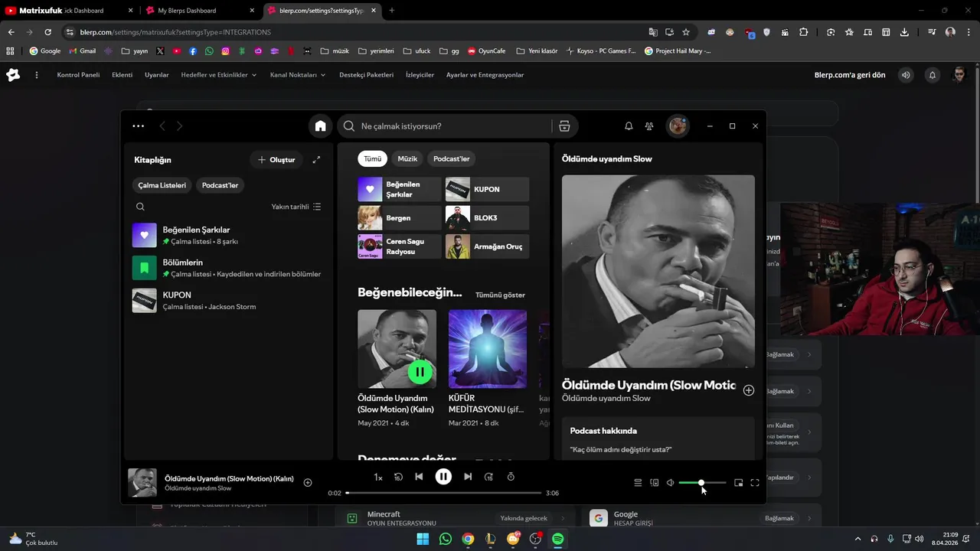Select the Müzik filter chip
This screenshot has width=980, height=551.
pos(407,158)
